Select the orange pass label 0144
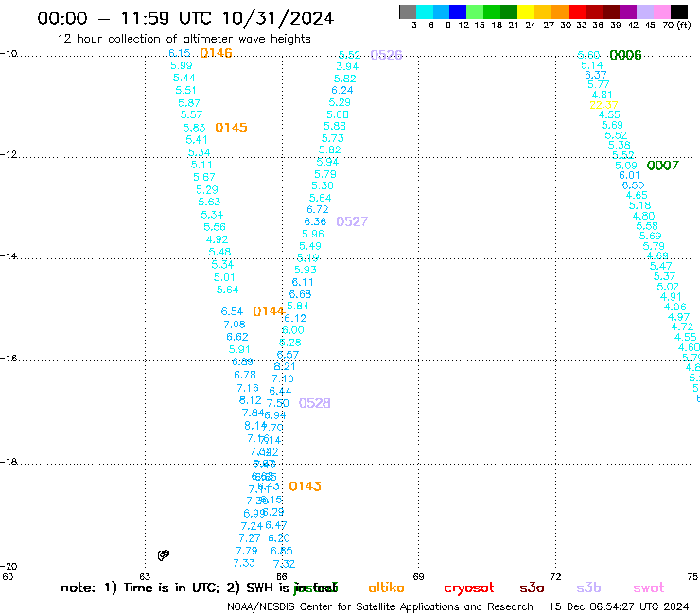This screenshot has width=700, height=615. (269, 311)
